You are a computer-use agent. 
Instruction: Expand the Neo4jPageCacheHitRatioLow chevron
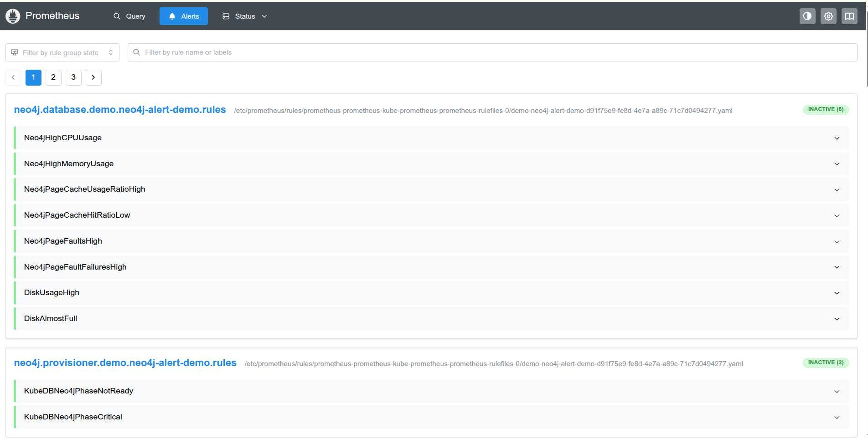(837, 215)
